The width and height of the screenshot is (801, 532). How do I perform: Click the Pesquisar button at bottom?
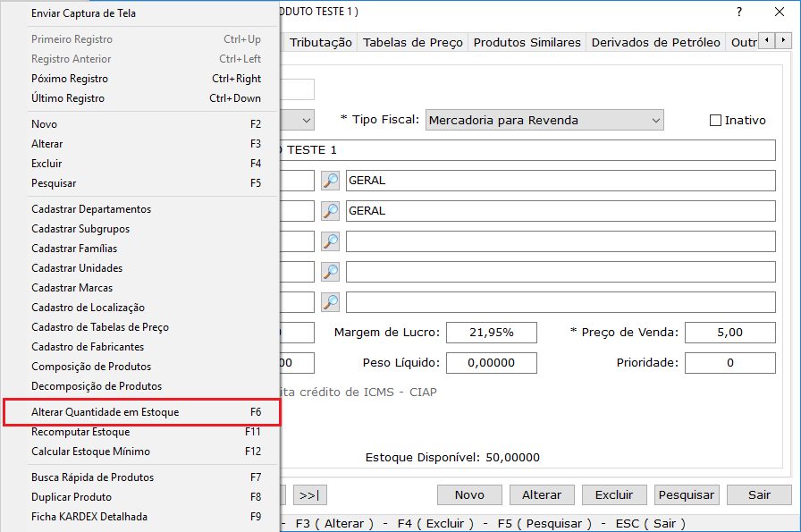687,494
